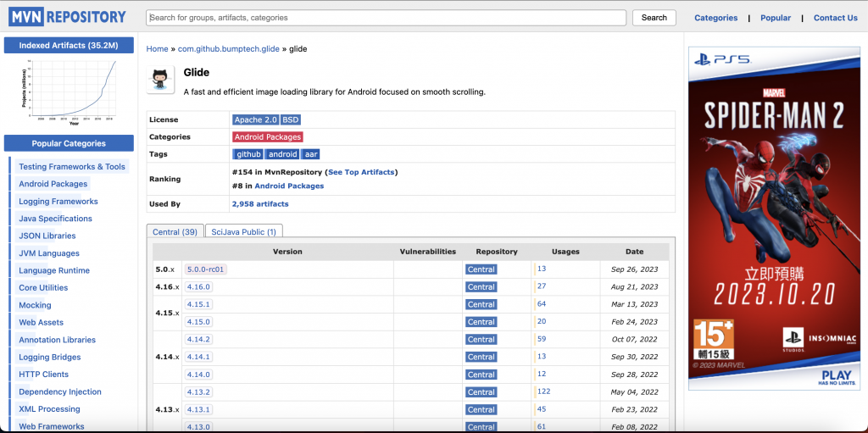
Task: Open XML Processing category
Action: [49, 409]
